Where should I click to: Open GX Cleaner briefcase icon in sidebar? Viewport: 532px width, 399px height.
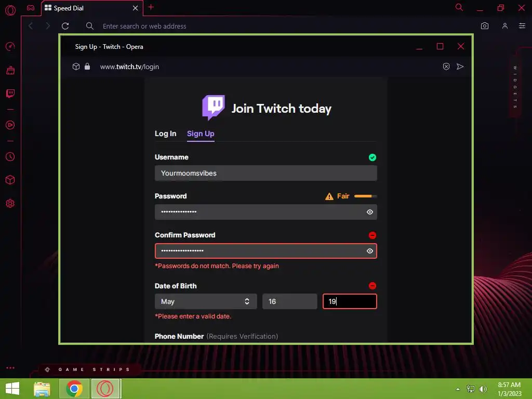pos(10,70)
